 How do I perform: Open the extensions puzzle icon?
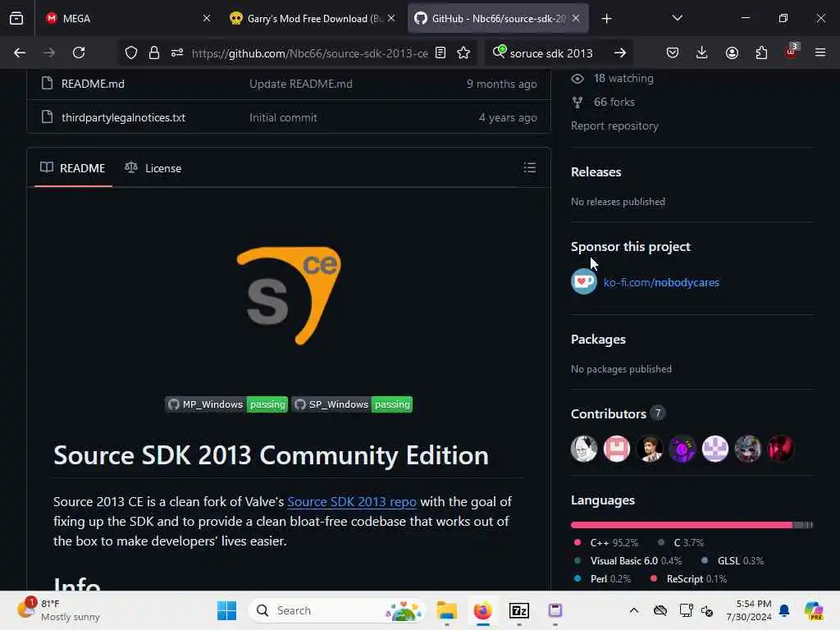click(761, 52)
